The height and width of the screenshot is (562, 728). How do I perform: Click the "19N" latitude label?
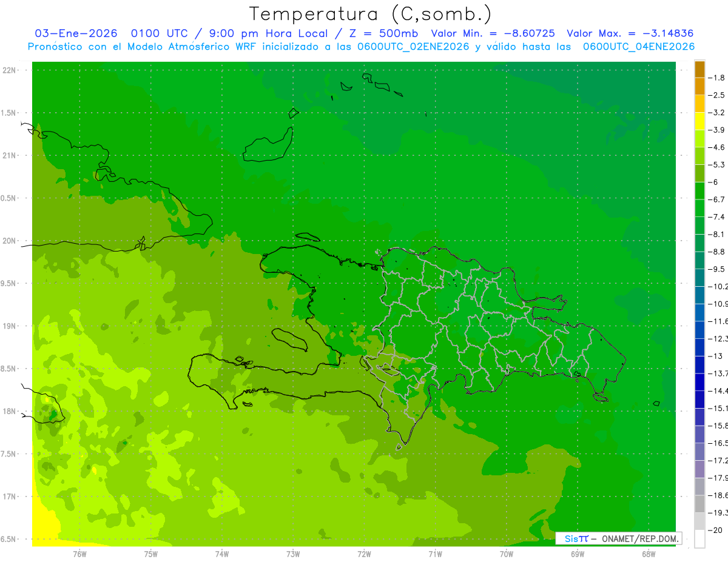(x=10, y=326)
